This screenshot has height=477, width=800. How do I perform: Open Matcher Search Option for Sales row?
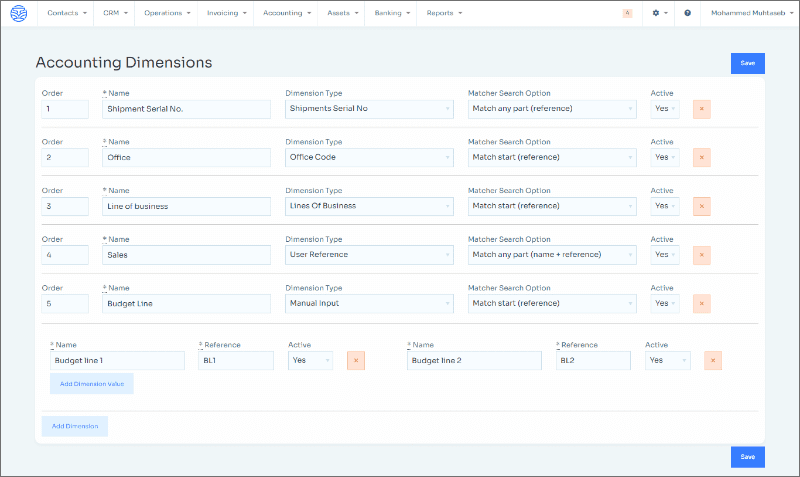tap(551, 255)
